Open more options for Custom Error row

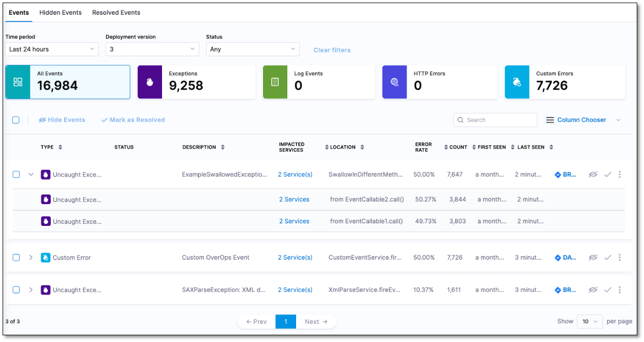pyautogui.click(x=620, y=258)
